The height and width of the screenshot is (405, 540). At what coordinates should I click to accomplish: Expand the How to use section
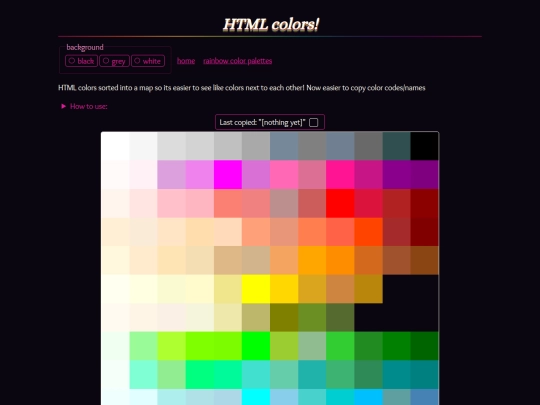84,106
